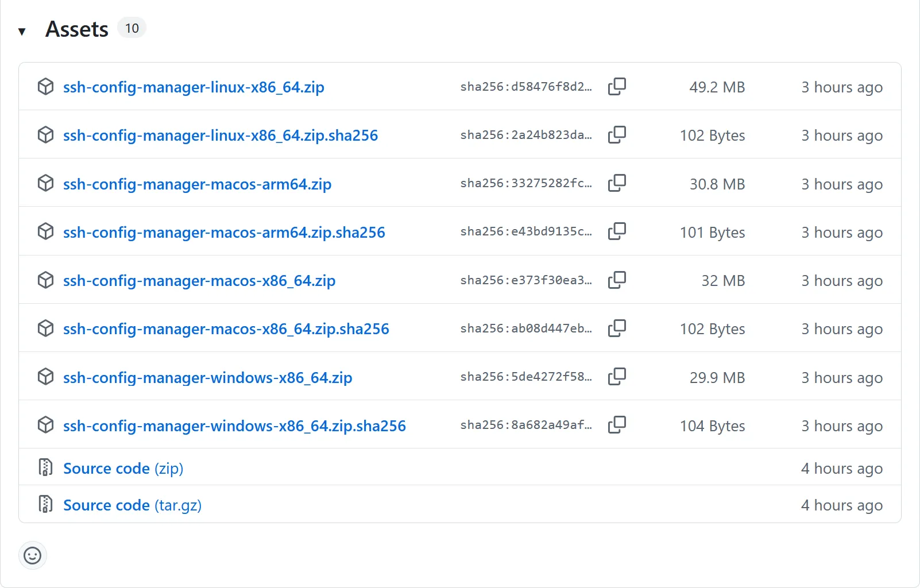Click the 29.9 MB size value
This screenshot has height=588, width=920.
[717, 378]
